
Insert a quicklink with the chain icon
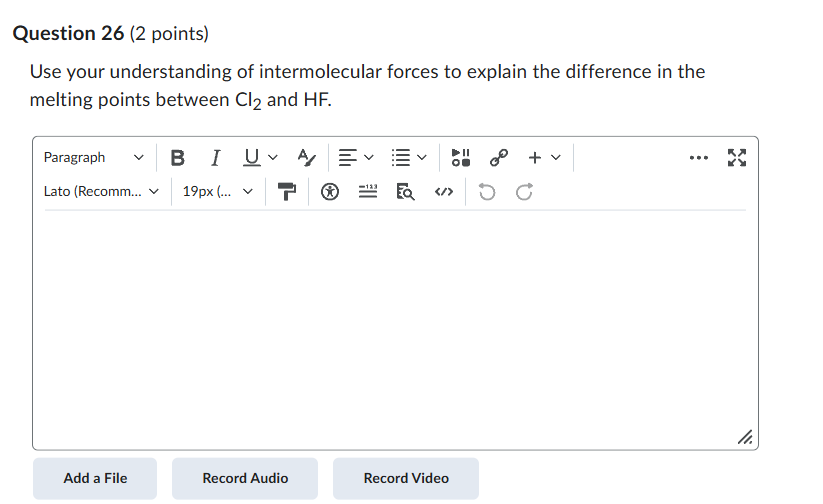(499, 158)
